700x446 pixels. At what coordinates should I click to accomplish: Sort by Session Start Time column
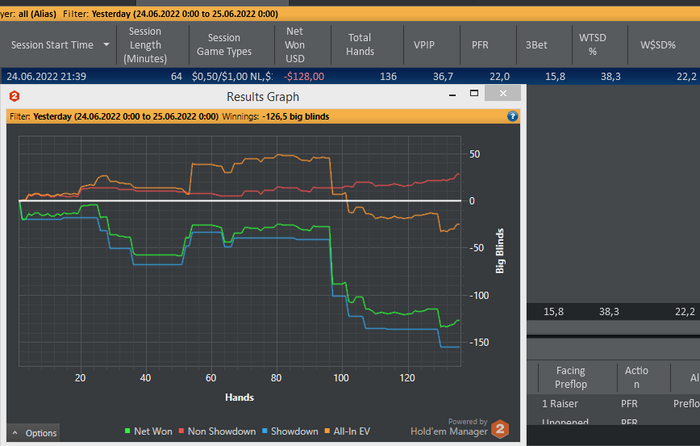coord(52,45)
